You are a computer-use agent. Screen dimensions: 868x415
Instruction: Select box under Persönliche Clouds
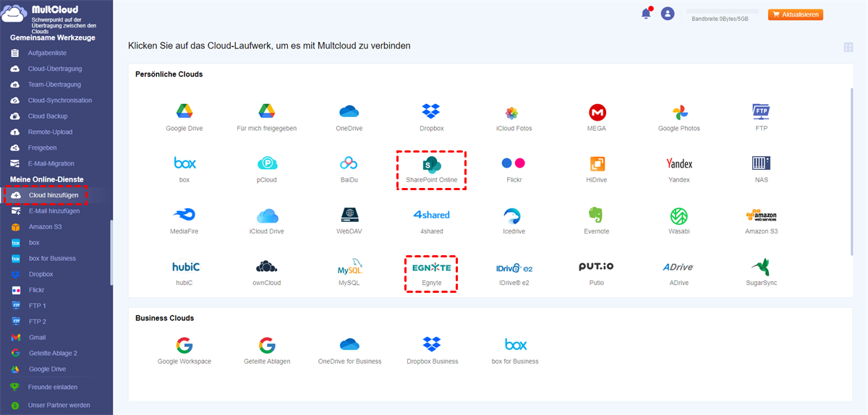(x=184, y=163)
